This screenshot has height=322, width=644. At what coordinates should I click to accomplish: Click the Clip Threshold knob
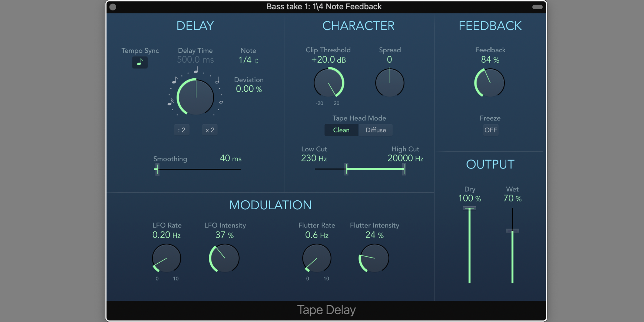coord(328,83)
